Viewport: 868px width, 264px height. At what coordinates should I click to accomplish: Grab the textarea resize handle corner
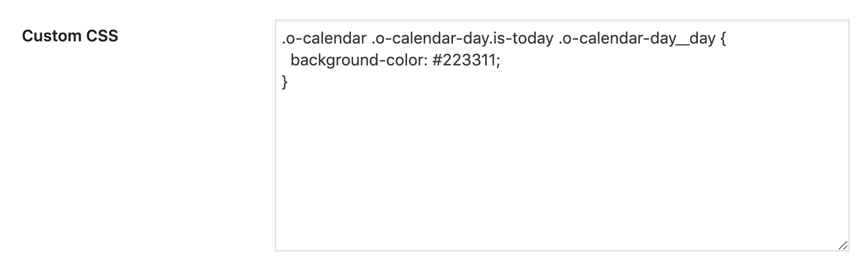(x=843, y=245)
